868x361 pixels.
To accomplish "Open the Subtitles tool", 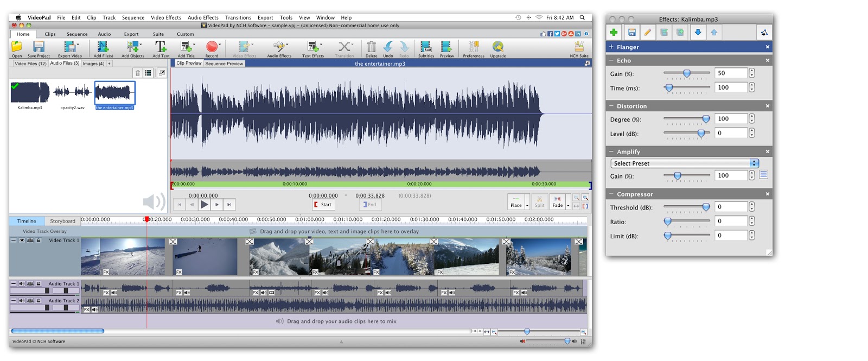I will click(426, 47).
